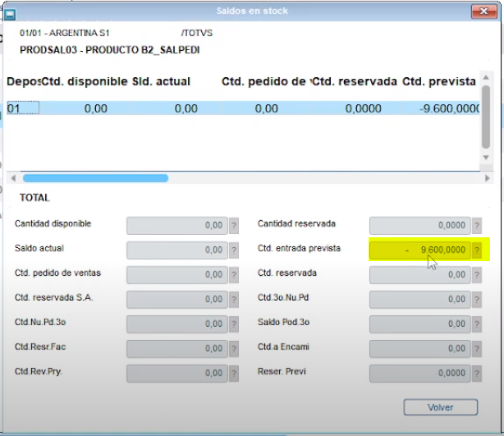Sort by Ctd. prevista column header
This screenshot has height=436, width=504.
439,81
